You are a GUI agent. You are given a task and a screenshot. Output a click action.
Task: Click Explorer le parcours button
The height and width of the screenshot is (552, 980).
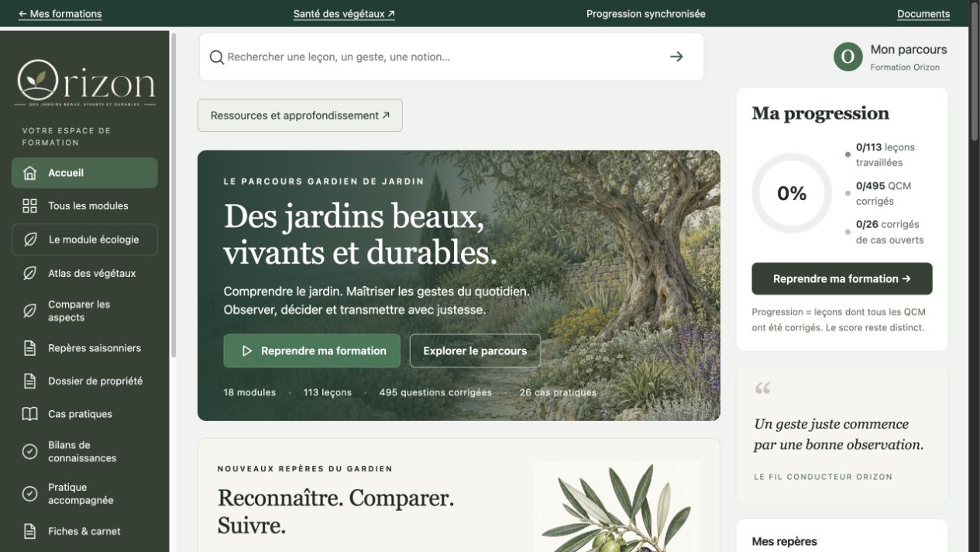475,350
